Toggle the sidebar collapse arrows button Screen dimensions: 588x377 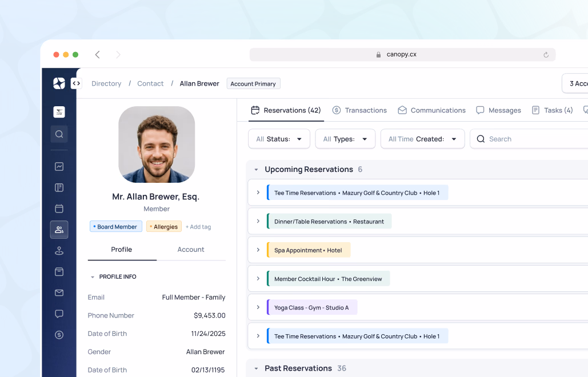[76, 83]
